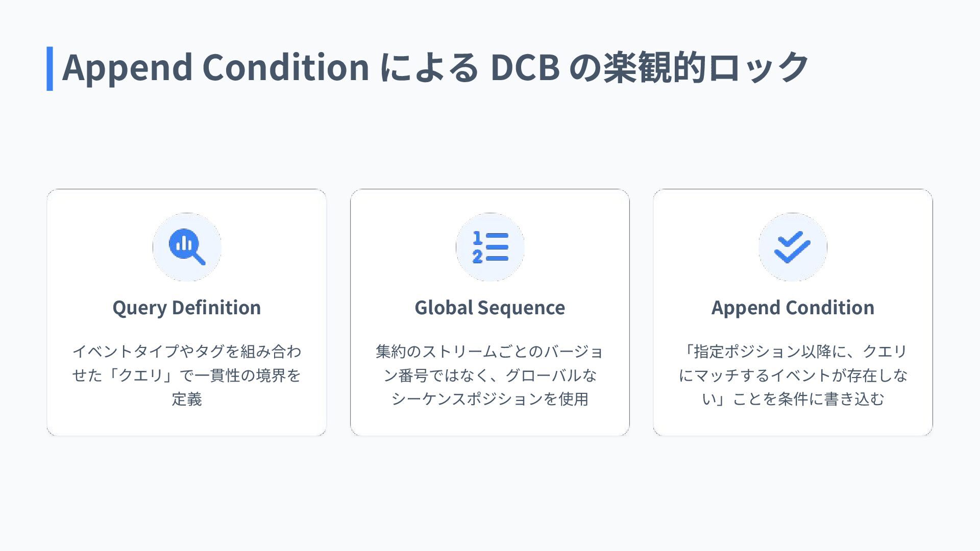
Task: Click the numbered list icon
Action: tap(490, 247)
